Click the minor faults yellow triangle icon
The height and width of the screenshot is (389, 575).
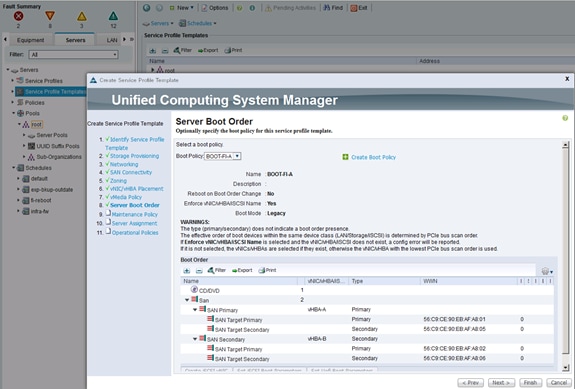(82, 16)
